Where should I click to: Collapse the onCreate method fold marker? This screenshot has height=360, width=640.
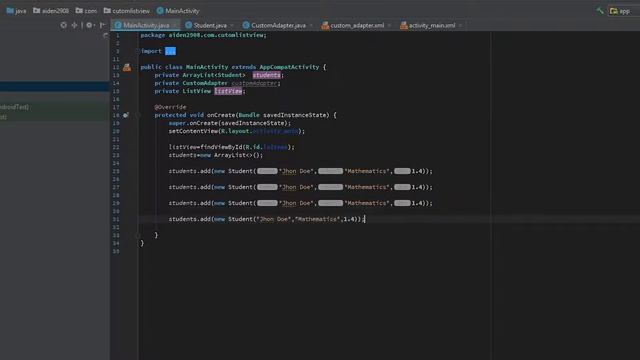[138, 115]
